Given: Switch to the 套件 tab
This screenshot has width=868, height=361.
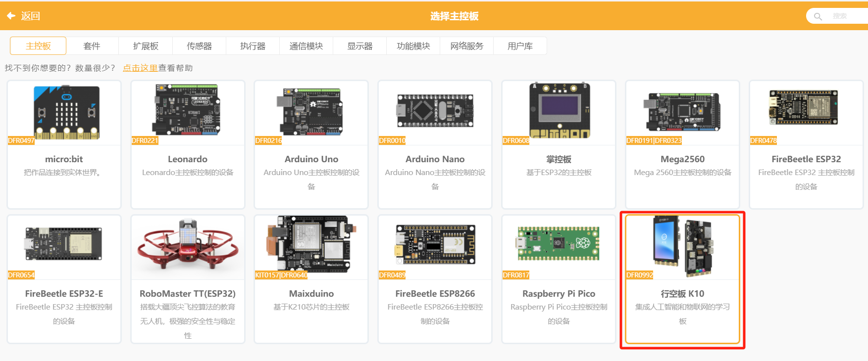Looking at the screenshot, I should [92, 46].
